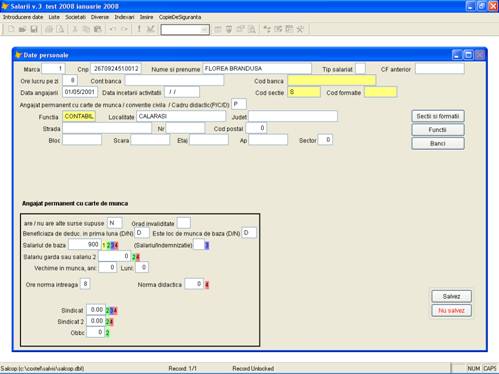Click the Modify Form toolbar icon
This screenshot has width=499, height=374.
pyautogui.click(x=150, y=29)
